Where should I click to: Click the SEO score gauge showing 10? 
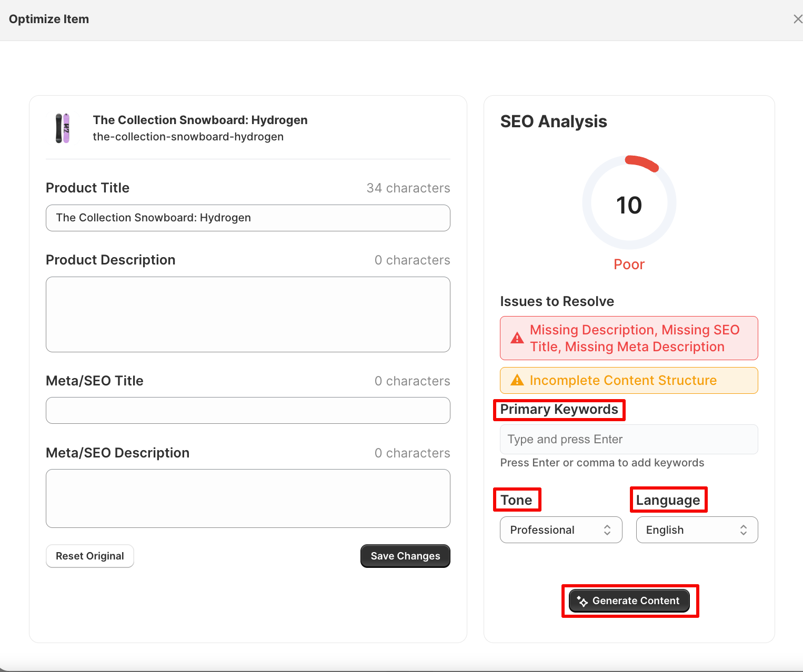coord(629,204)
